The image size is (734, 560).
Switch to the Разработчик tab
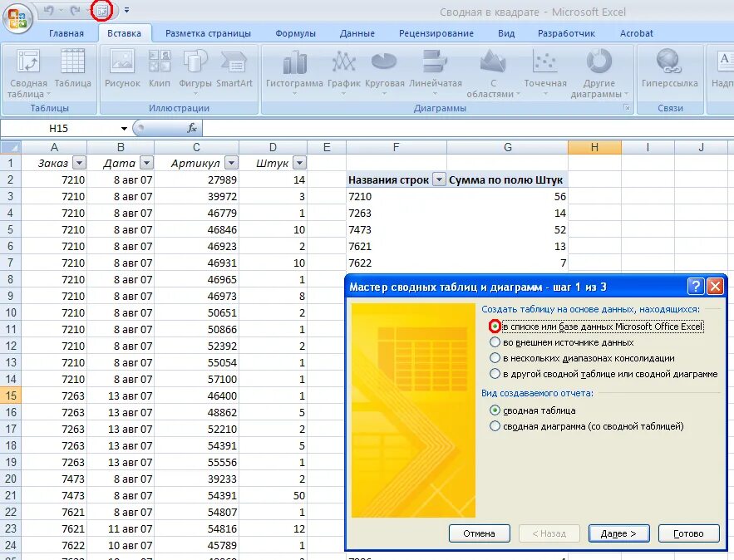coord(566,33)
